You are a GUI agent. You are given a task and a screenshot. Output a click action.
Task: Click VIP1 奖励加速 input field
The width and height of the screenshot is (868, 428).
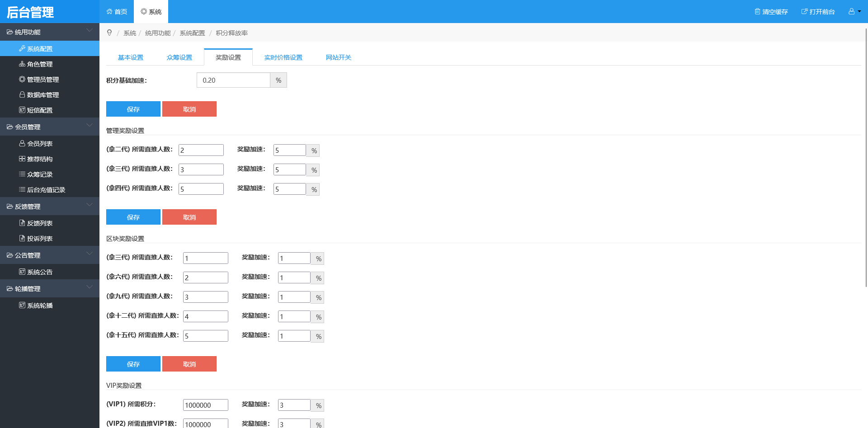(294, 405)
